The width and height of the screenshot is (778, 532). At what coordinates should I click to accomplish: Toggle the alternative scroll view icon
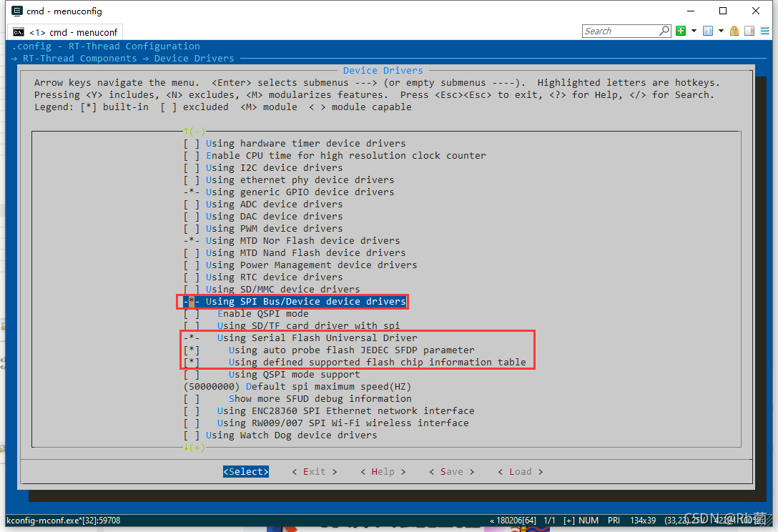pos(749,31)
